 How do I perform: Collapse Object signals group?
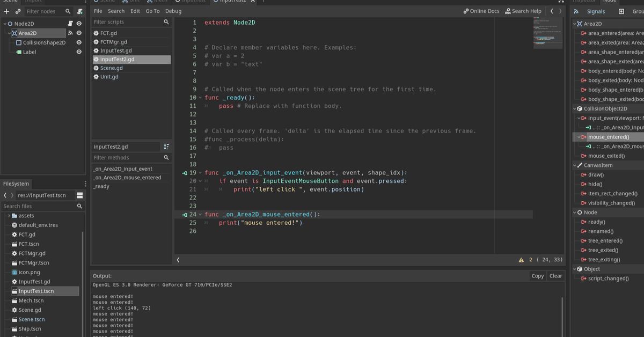pyautogui.click(x=575, y=269)
